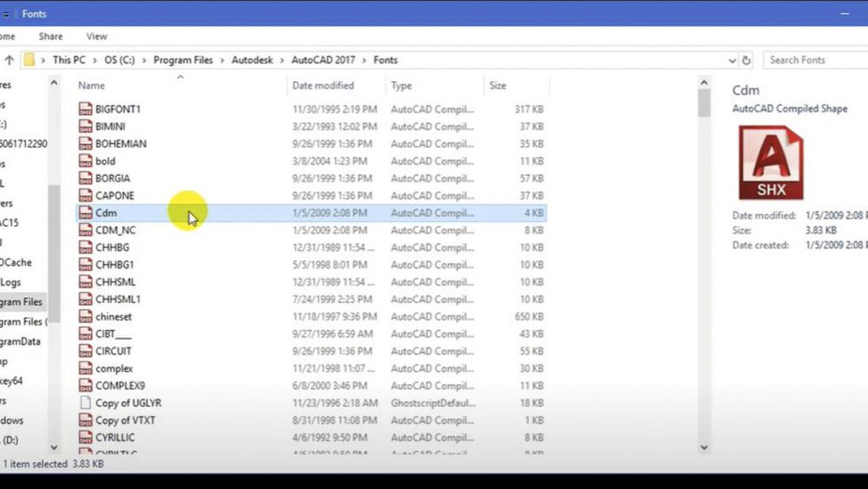
Task: Expand the chevron after Autodesk
Action: (282, 60)
